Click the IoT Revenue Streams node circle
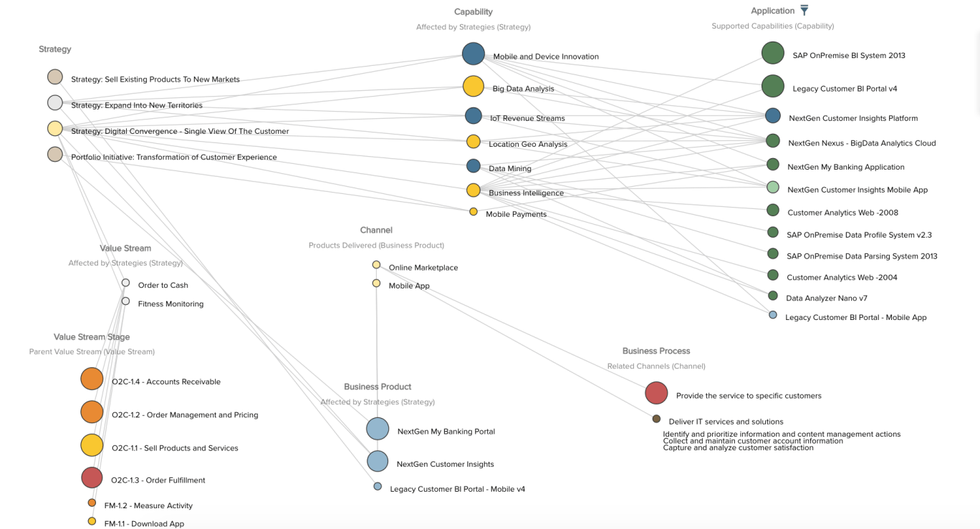This screenshot has height=529, width=980. pos(474,115)
